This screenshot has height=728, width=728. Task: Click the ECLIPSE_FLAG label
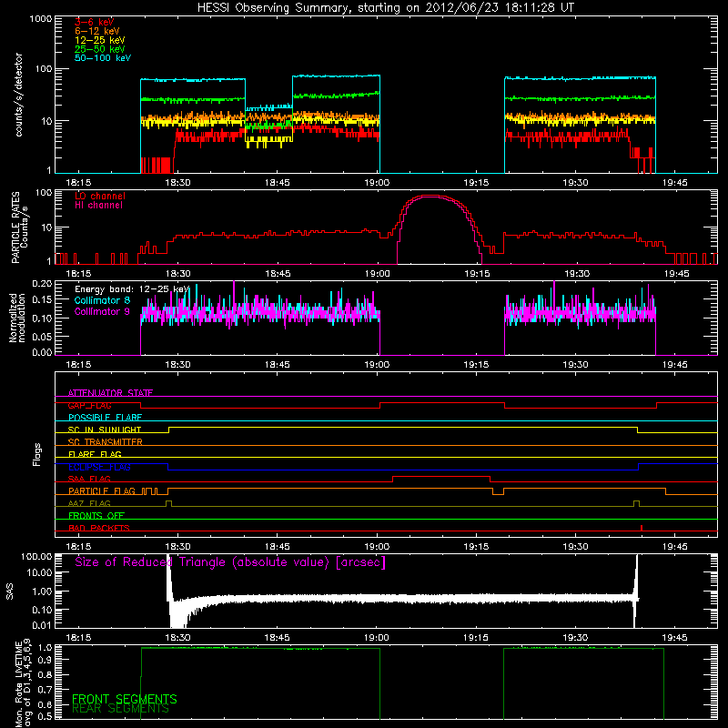tap(99, 467)
